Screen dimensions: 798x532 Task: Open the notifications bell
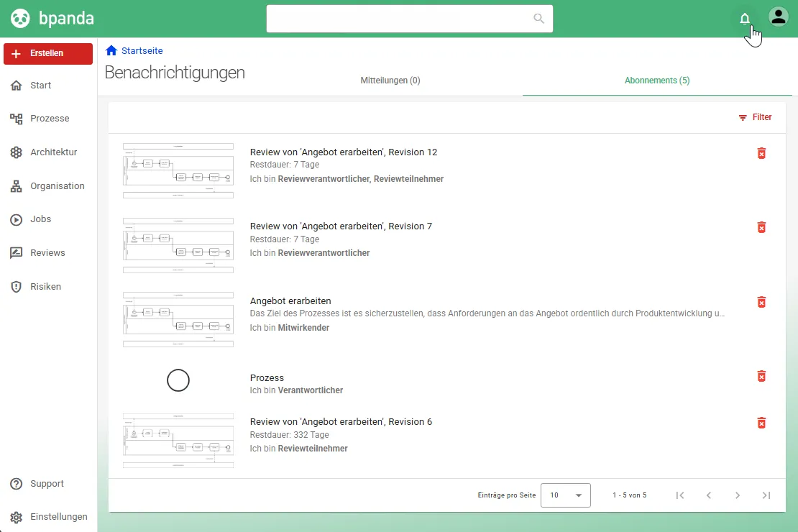(x=744, y=19)
